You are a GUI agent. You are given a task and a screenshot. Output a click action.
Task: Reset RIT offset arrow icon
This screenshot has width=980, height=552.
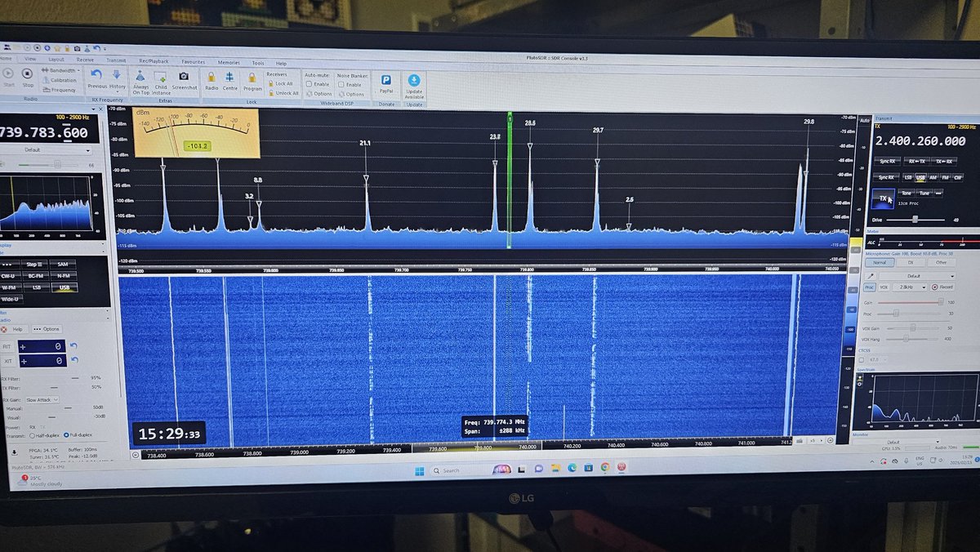pyautogui.click(x=73, y=346)
